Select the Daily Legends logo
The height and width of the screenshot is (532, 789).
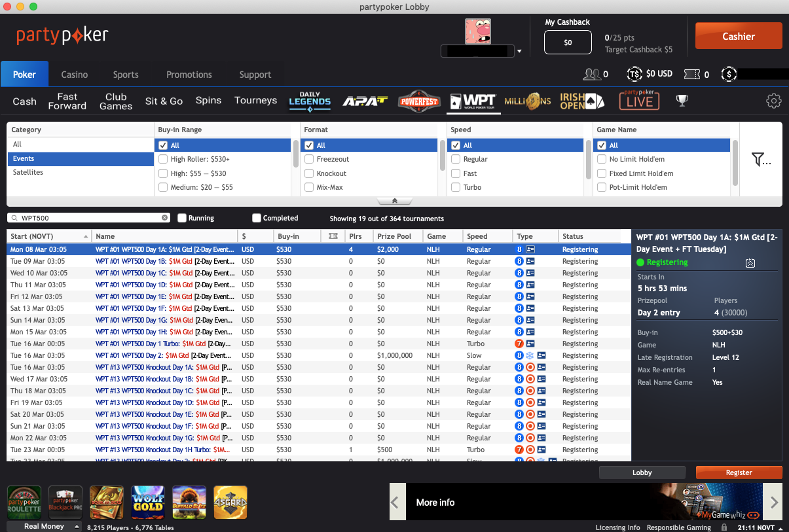[x=310, y=101]
